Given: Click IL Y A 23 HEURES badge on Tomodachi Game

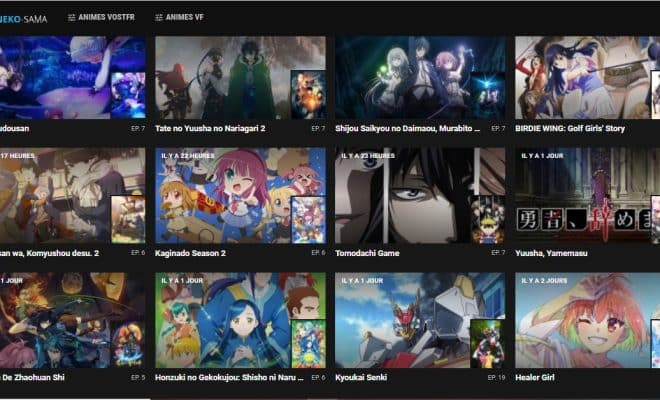Looking at the screenshot, I should pos(368,156).
